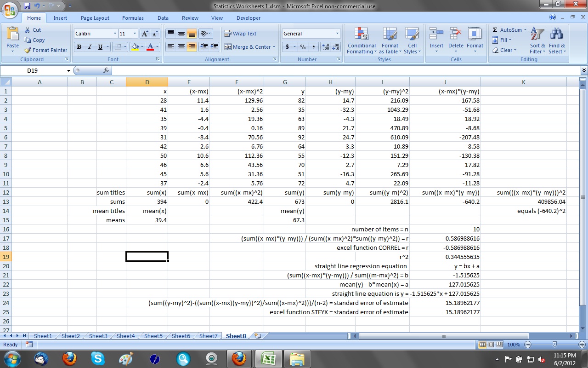Toggle Wrap Text for the cell
This screenshot has width=588, height=368.
click(x=240, y=34)
